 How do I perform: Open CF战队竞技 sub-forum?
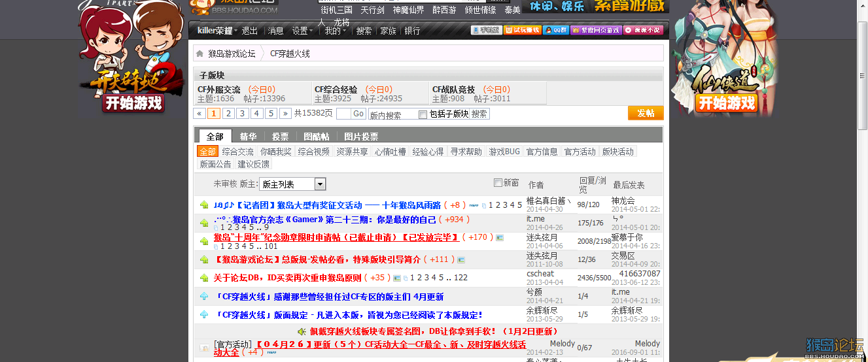pos(454,90)
